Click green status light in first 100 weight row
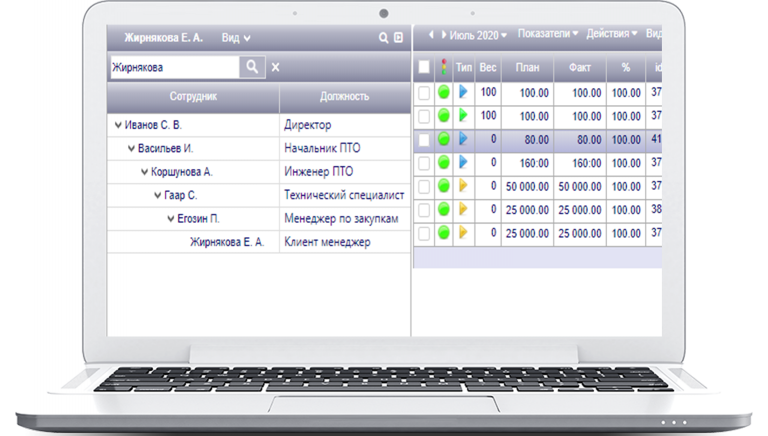Image resolution: width=768 pixels, height=436 pixels. 444,92
